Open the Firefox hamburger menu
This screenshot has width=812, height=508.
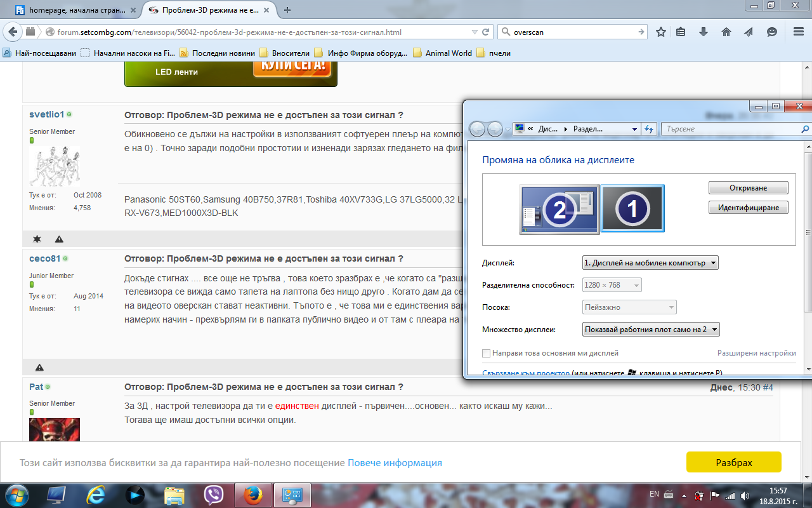pos(799,32)
